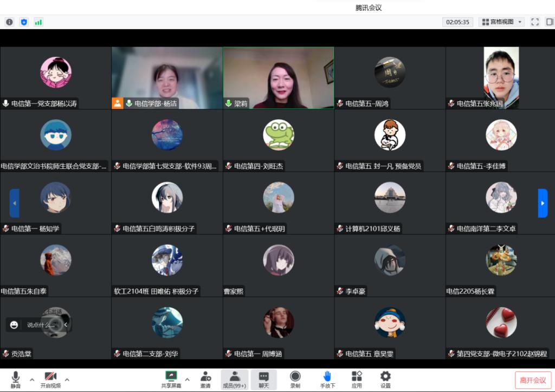Open the meeting info icon
The image size is (555, 392).
click(10, 22)
